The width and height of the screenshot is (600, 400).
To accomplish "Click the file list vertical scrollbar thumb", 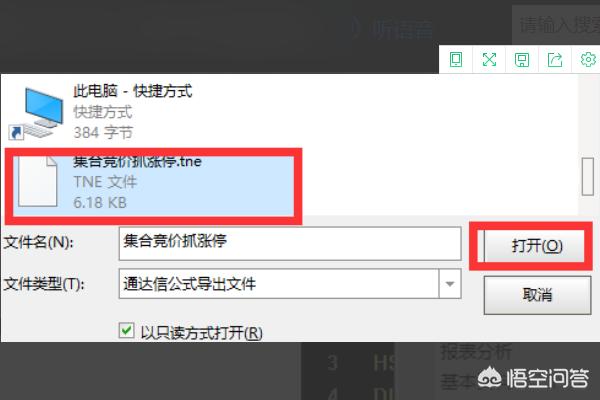I will [587, 176].
